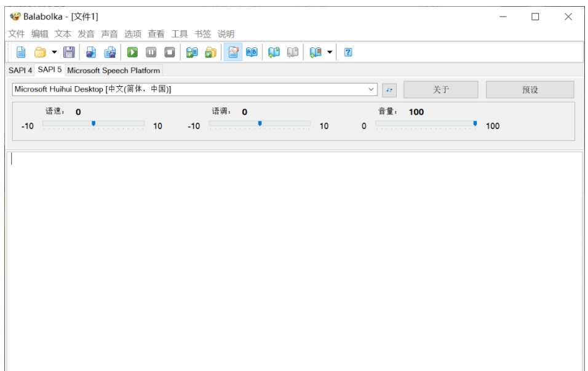This screenshot has height=371, width=588.
Task: Open the 选项 menu
Action: [x=133, y=34]
